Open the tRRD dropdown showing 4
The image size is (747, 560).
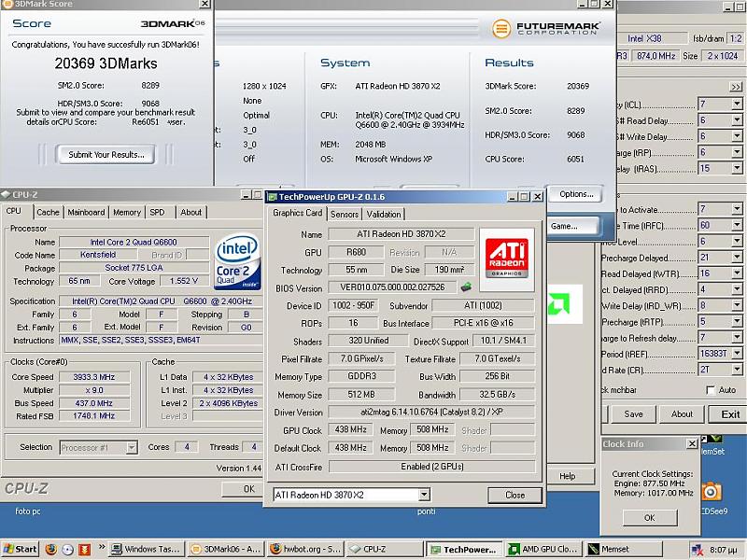(x=737, y=289)
